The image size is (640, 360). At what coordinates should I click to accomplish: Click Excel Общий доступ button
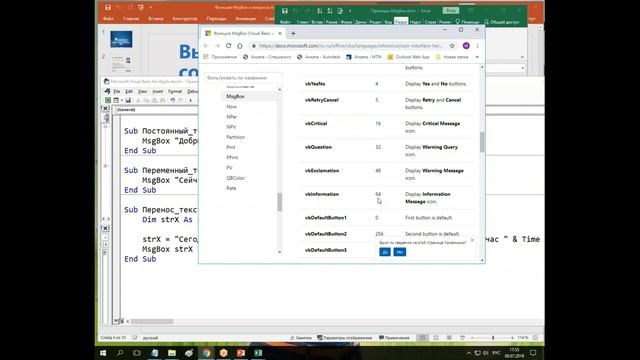(x=502, y=22)
